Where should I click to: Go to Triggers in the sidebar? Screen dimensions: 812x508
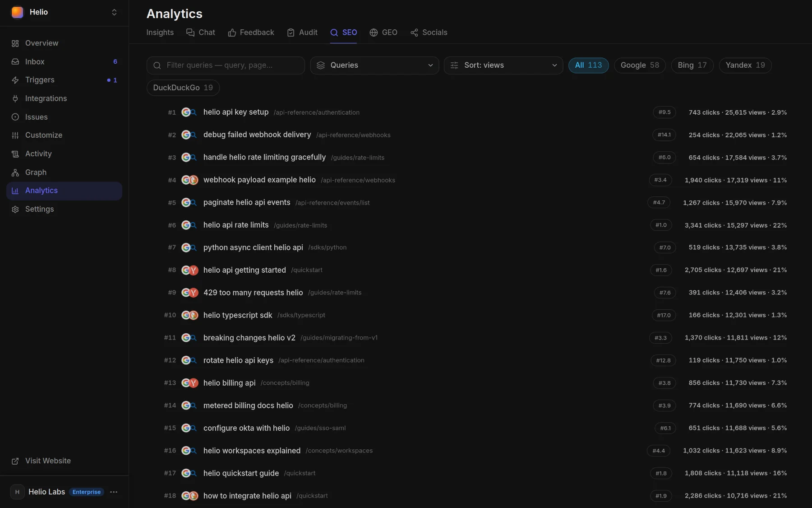64,80
